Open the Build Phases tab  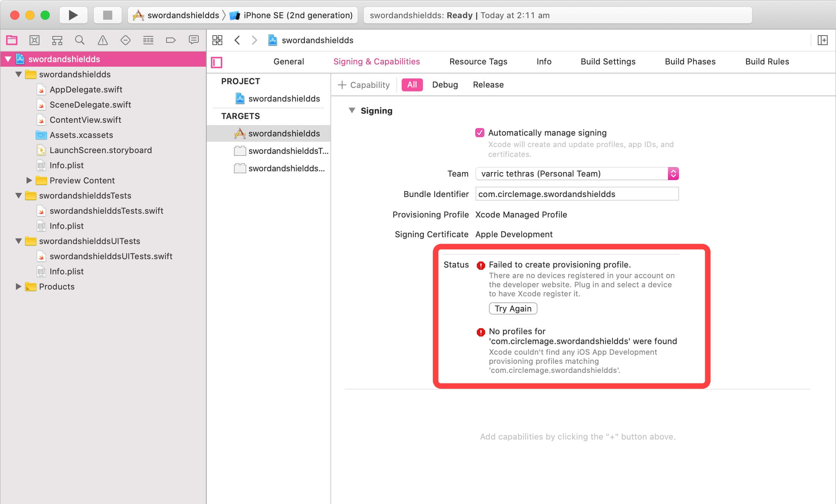click(x=690, y=61)
